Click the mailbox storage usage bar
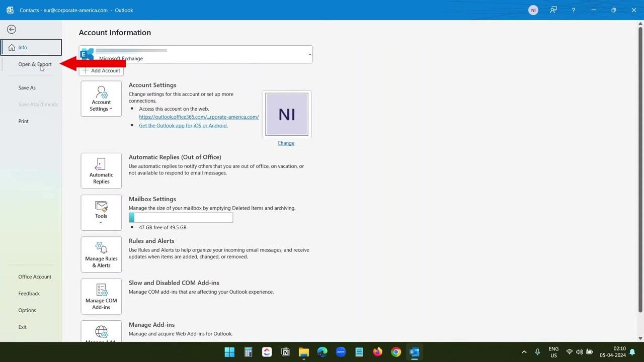This screenshot has width=644, height=362. (x=181, y=218)
